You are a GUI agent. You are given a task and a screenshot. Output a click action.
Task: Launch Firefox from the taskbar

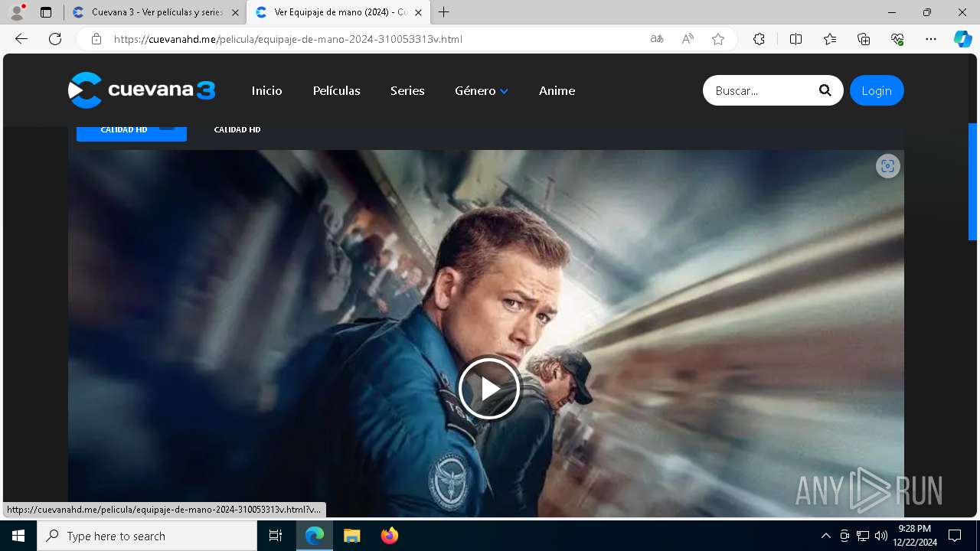pyautogui.click(x=389, y=536)
